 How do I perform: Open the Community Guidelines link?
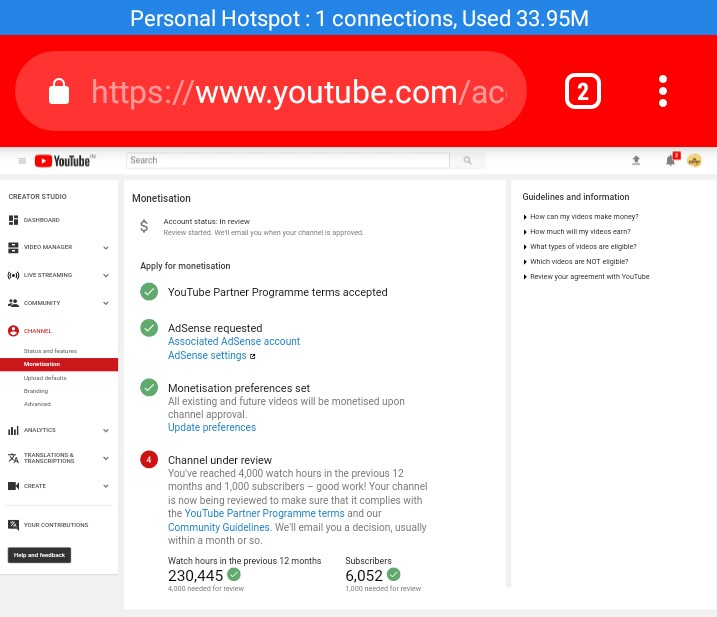click(x=219, y=527)
